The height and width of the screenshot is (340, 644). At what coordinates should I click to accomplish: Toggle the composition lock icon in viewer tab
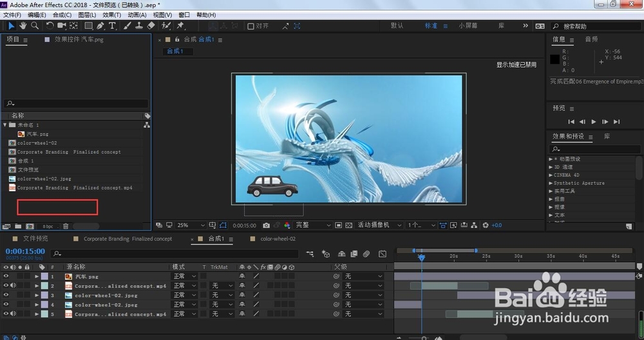pos(177,39)
